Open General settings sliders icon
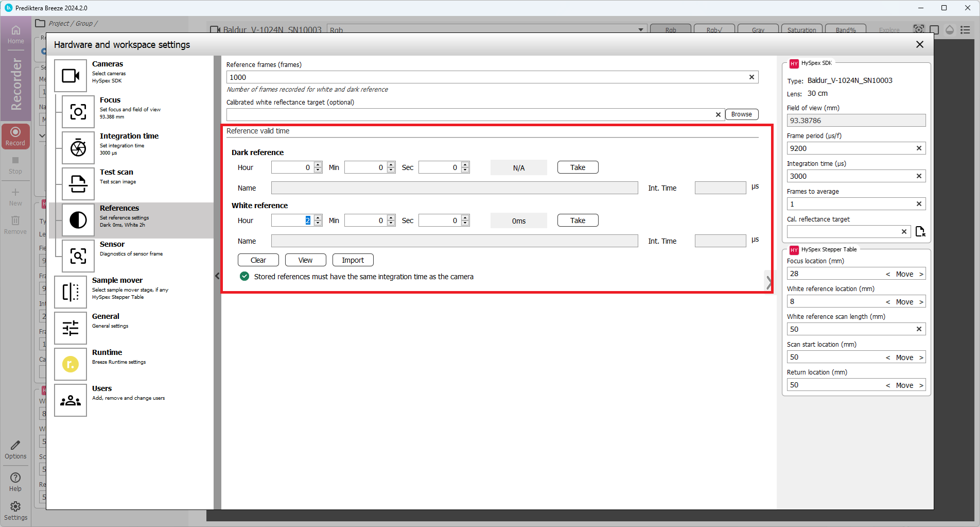The image size is (980, 527). (71, 328)
